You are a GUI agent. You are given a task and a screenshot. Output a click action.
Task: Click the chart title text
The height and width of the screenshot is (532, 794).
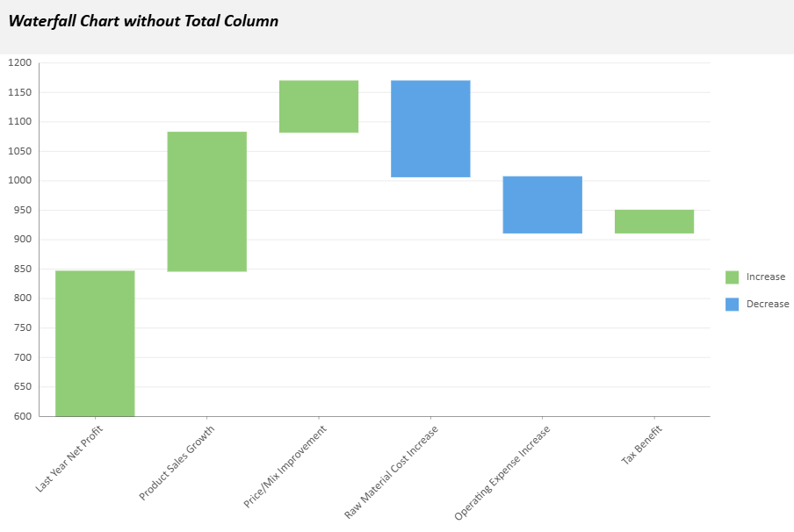pos(143,21)
